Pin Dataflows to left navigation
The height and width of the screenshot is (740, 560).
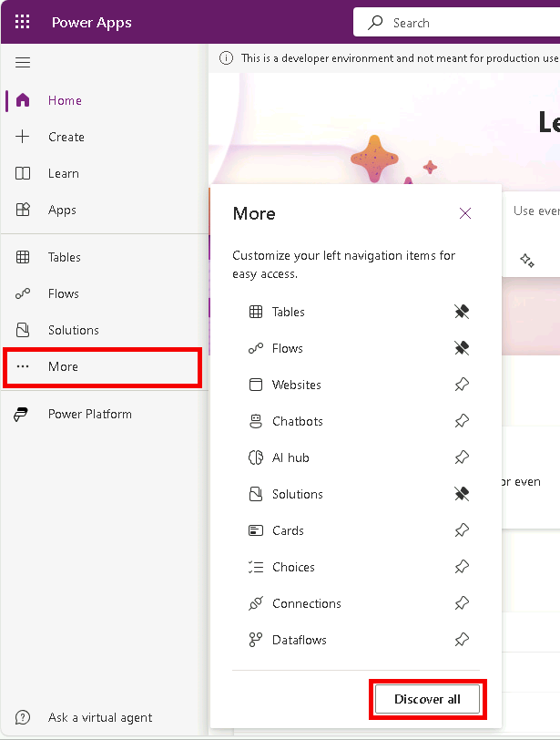462,640
